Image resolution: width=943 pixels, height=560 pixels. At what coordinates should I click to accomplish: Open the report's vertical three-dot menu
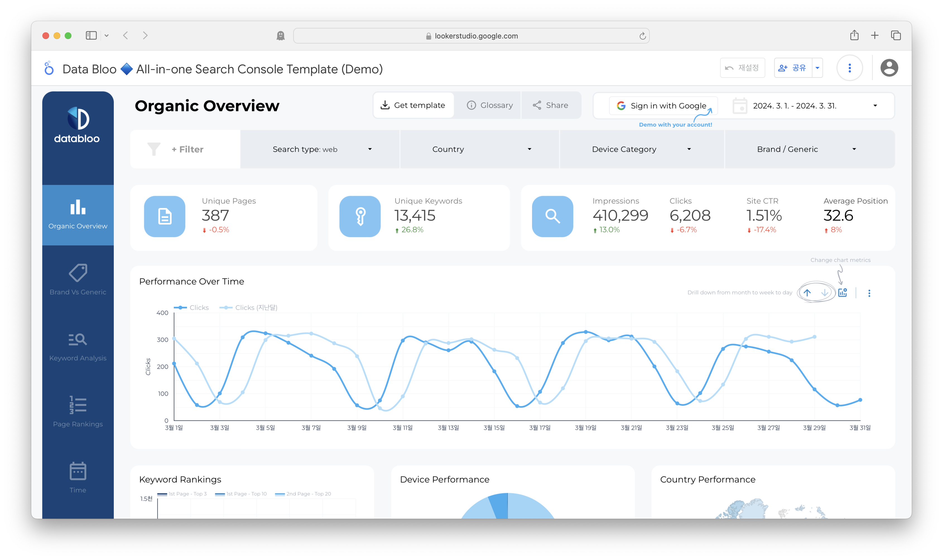pyautogui.click(x=849, y=68)
